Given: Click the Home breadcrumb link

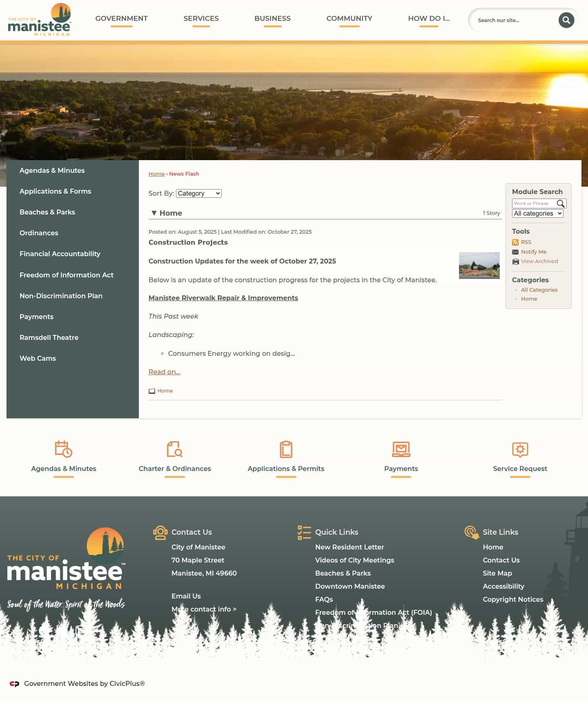Looking at the screenshot, I should [156, 174].
